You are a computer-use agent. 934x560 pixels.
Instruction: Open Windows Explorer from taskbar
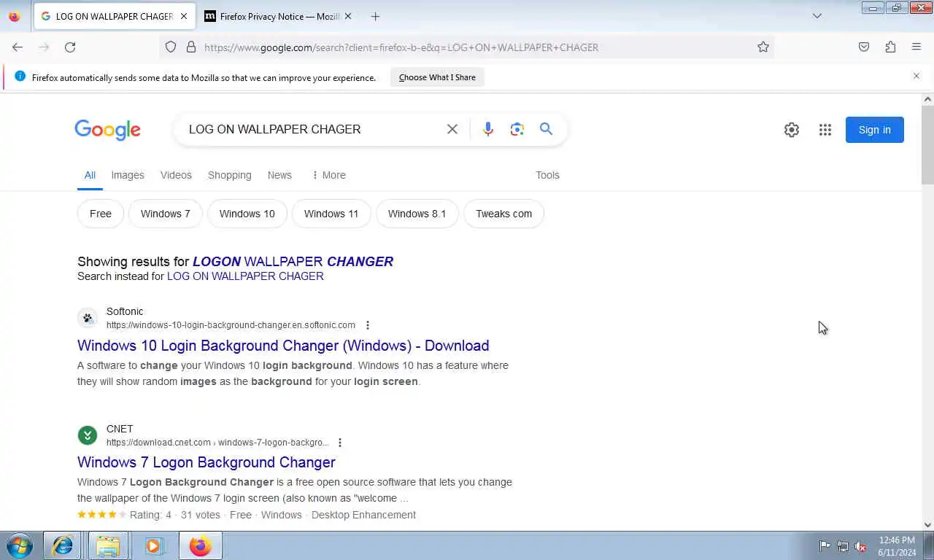coord(108,545)
